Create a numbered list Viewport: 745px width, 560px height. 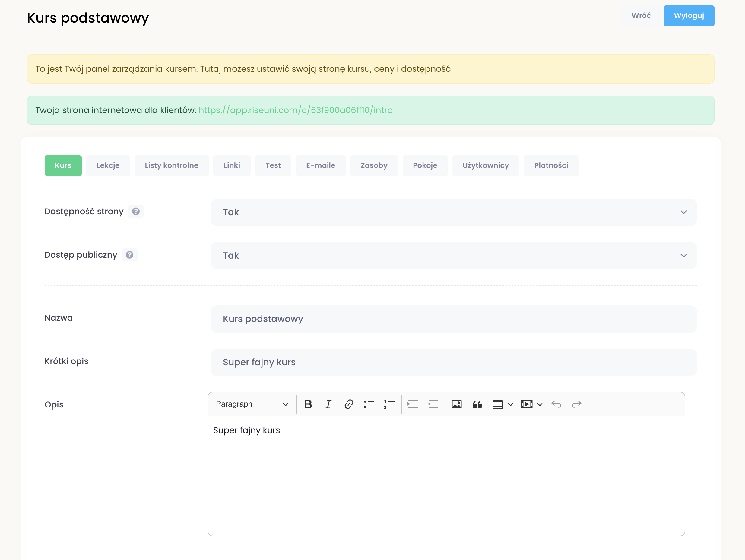click(389, 404)
